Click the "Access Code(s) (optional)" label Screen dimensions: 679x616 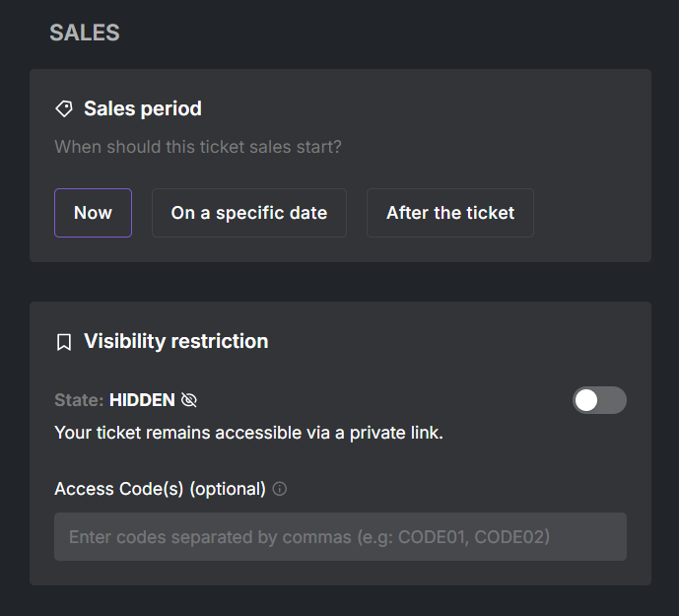tap(161, 489)
